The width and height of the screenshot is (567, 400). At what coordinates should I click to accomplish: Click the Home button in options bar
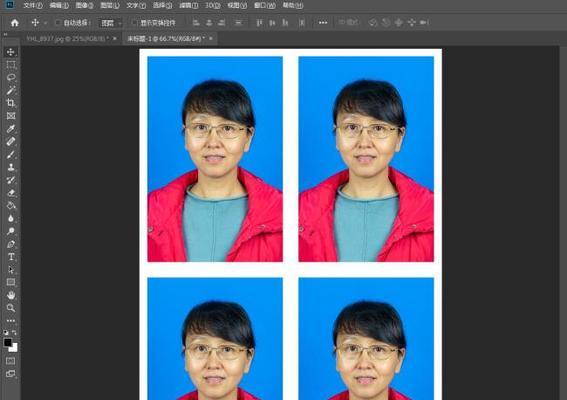[x=14, y=23]
